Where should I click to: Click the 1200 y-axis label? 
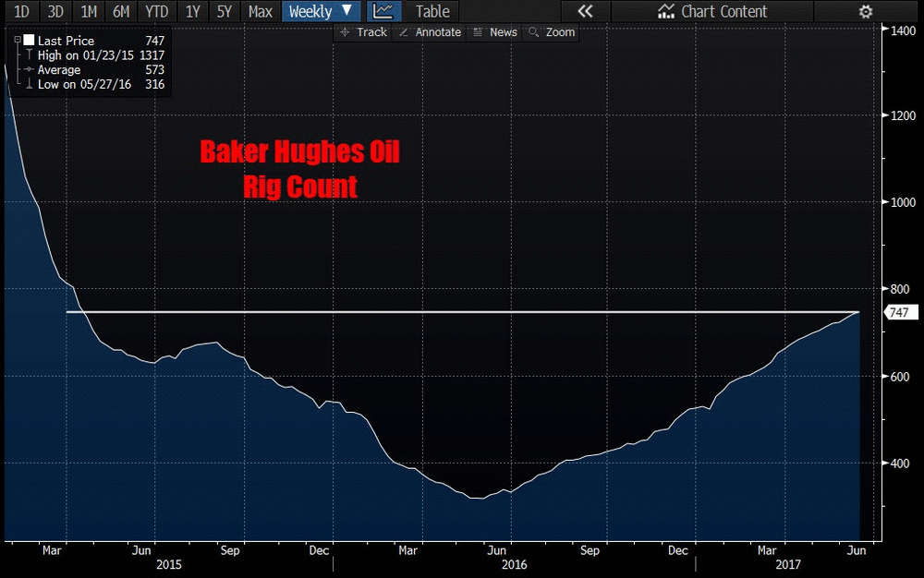click(x=903, y=116)
